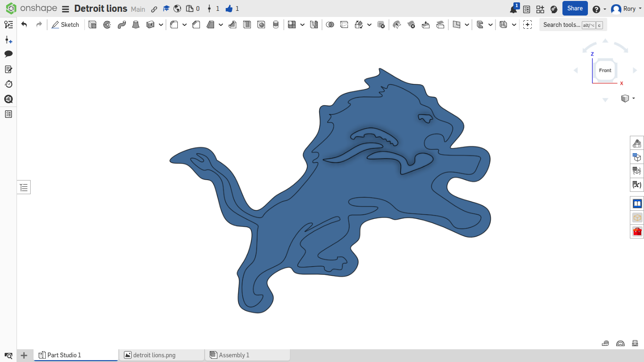
Task: Undo the last action
Action: click(24, 25)
